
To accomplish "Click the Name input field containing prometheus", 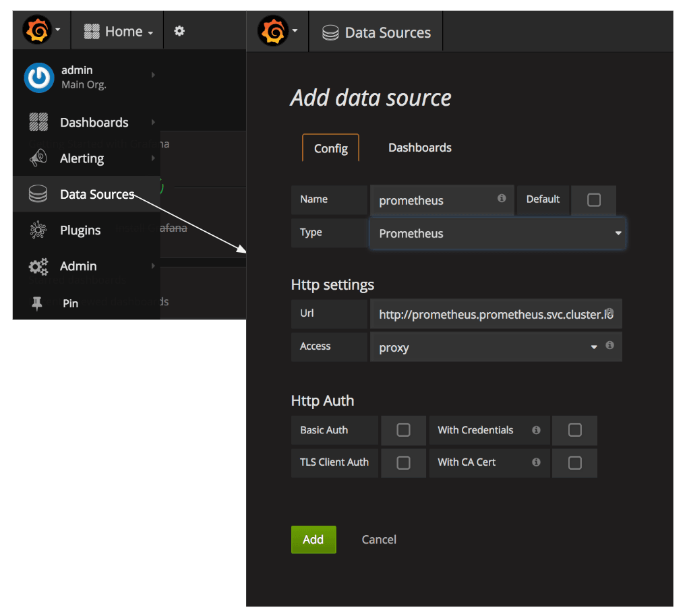I will pyautogui.click(x=442, y=200).
